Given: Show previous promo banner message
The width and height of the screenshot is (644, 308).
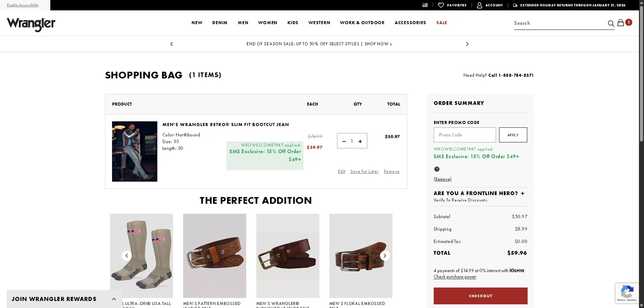Looking at the screenshot, I should click(172, 44).
